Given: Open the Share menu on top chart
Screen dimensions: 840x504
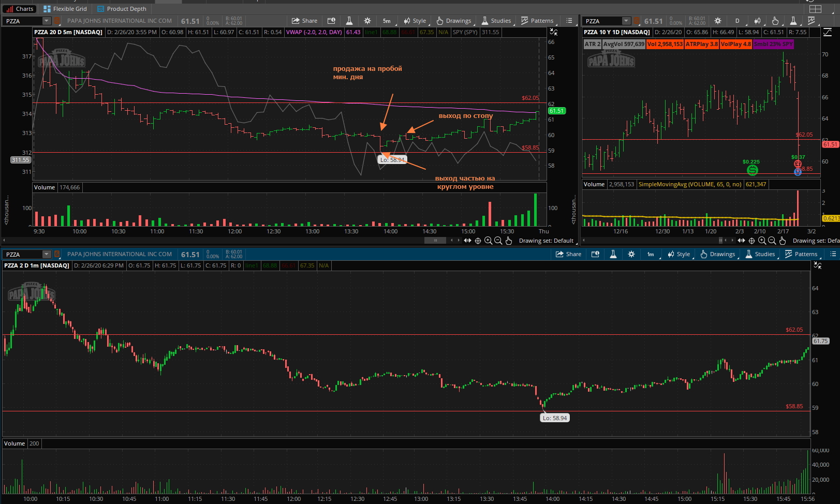Looking at the screenshot, I should [x=304, y=21].
